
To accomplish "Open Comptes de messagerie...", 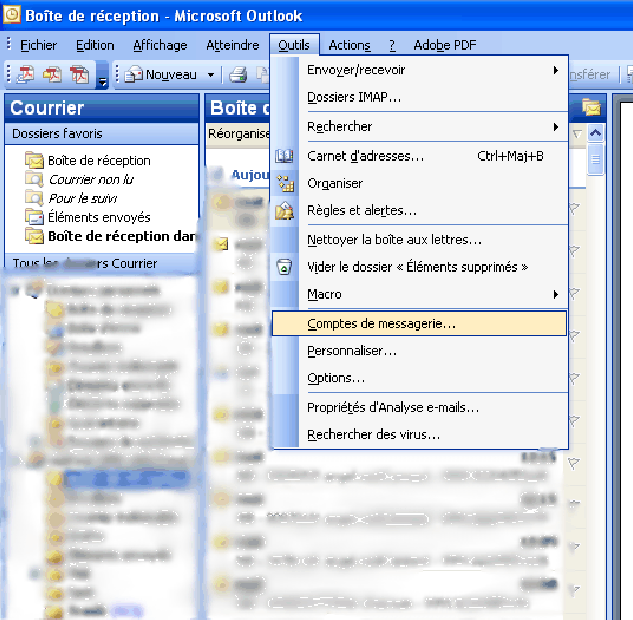I will click(x=420, y=323).
